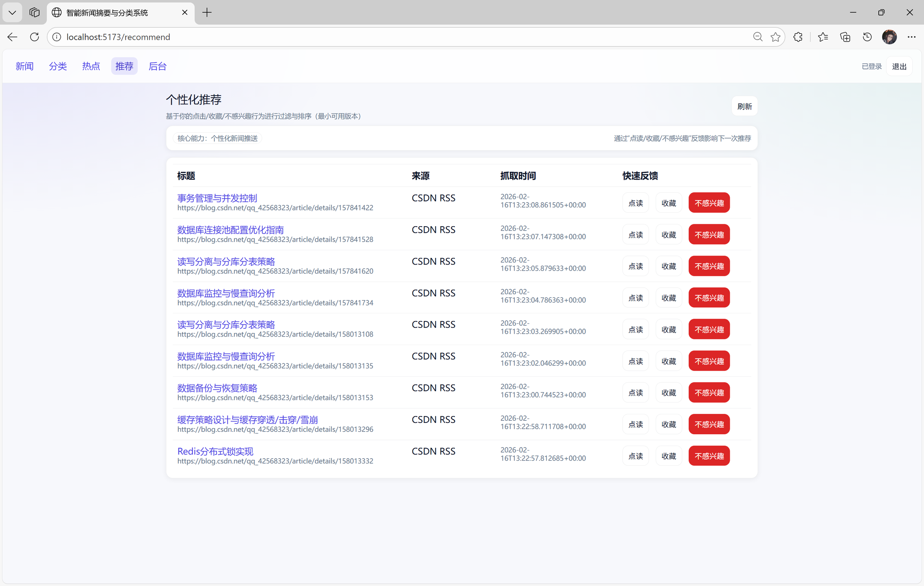The width and height of the screenshot is (924, 586).
Task: Click the 刷新 button to refresh recommendations
Action: pos(744,106)
